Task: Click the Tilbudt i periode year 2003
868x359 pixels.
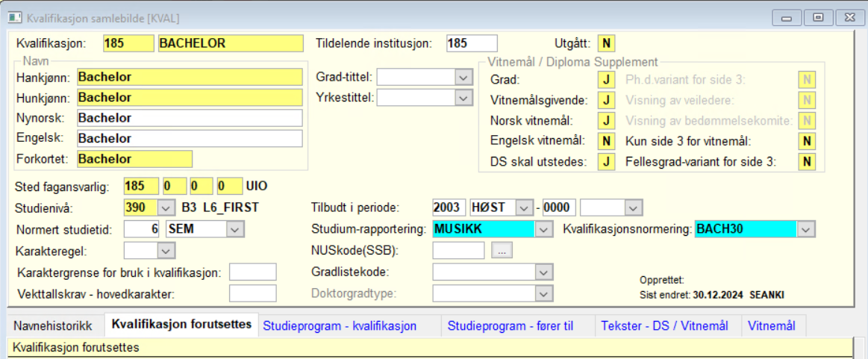Action: click(x=449, y=208)
